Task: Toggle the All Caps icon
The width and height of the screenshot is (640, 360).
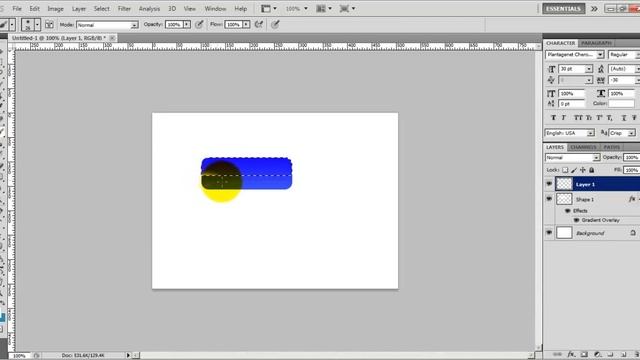Action: (x=578, y=118)
